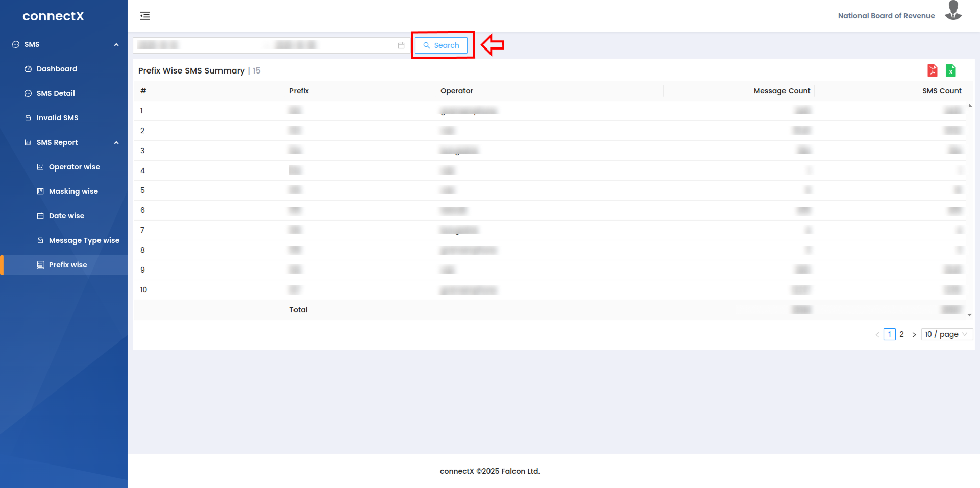980x488 pixels.
Task: Collapse the SMS Report submenu
Action: tap(116, 143)
